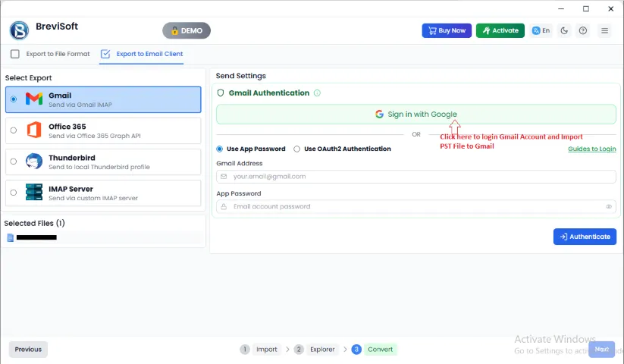The height and width of the screenshot is (364, 624).
Task: Click 'Send via Office 365 Graph API' text
Action: (95, 136)
